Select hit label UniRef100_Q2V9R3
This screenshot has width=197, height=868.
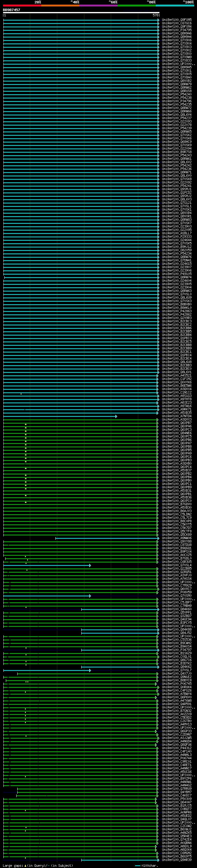177,318
